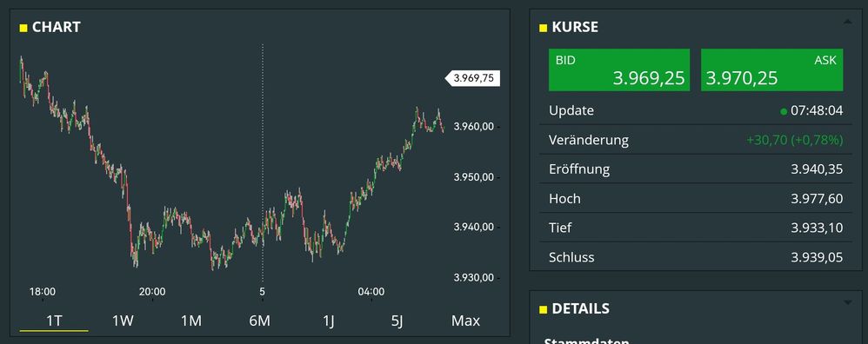Show the 6M chart range

click(260, 321)
